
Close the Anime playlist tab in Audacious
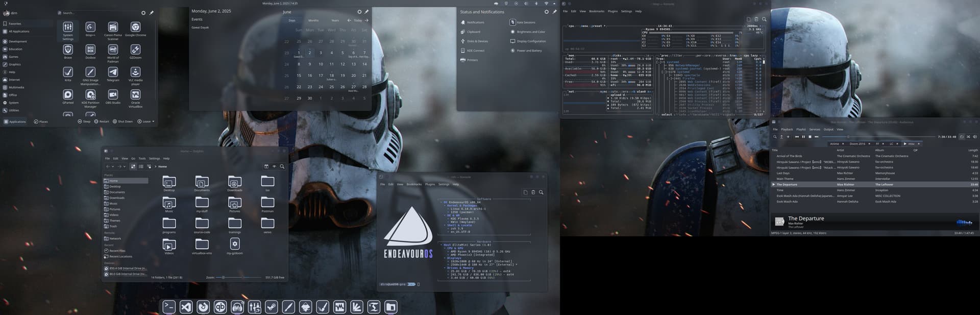coord(843,144)
